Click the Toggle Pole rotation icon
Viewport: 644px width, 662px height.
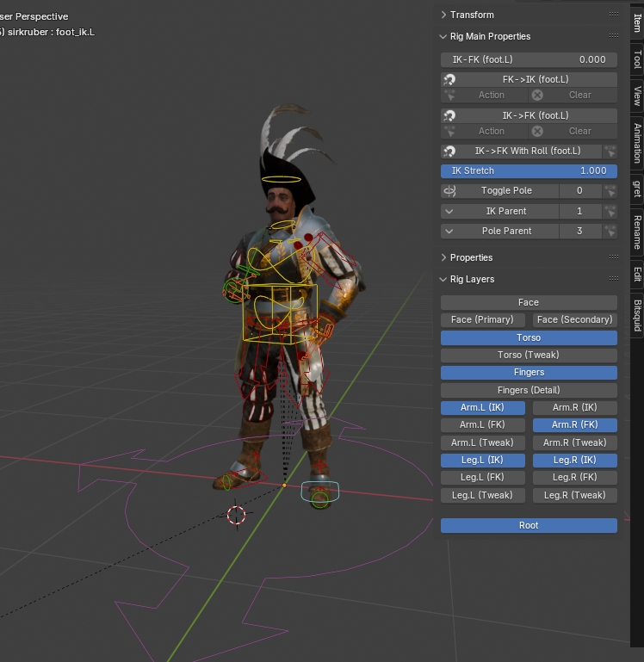click(x=449, y=191)
